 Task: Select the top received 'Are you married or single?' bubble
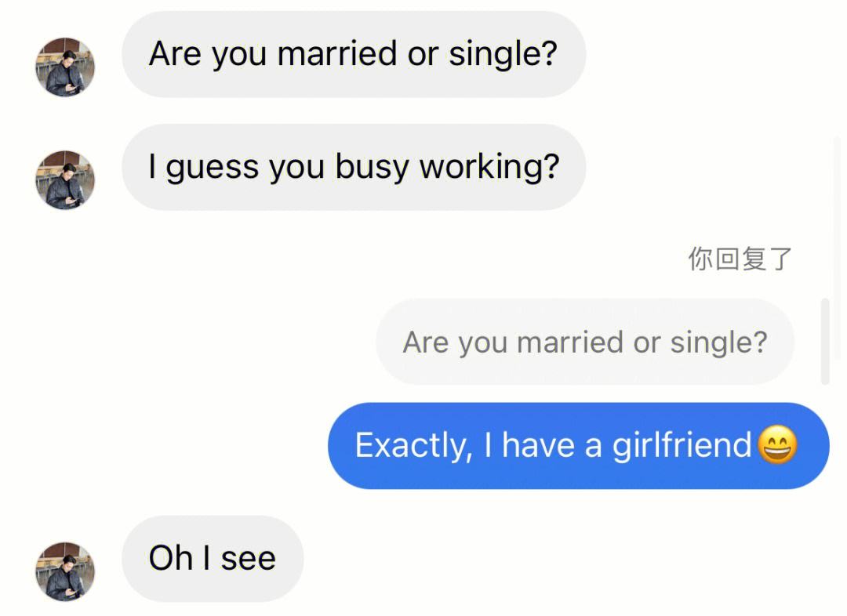point(354,54)
